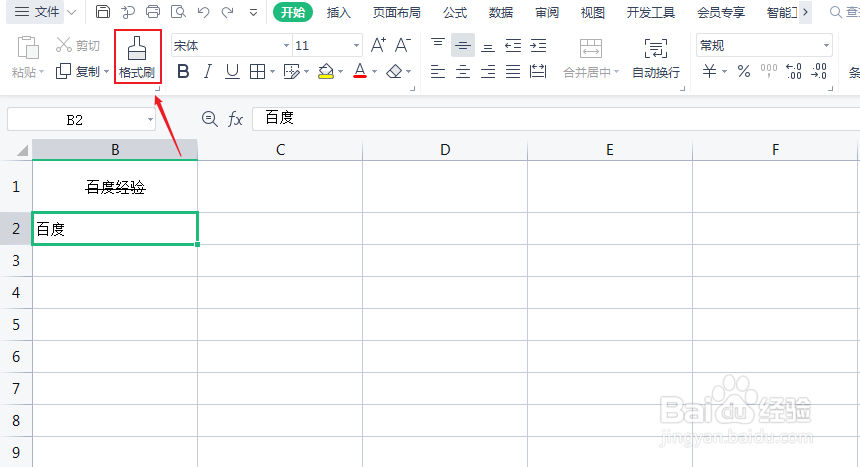Click the fx insert function icon
This screenshot has height=467, width=860.
point(235,119)
